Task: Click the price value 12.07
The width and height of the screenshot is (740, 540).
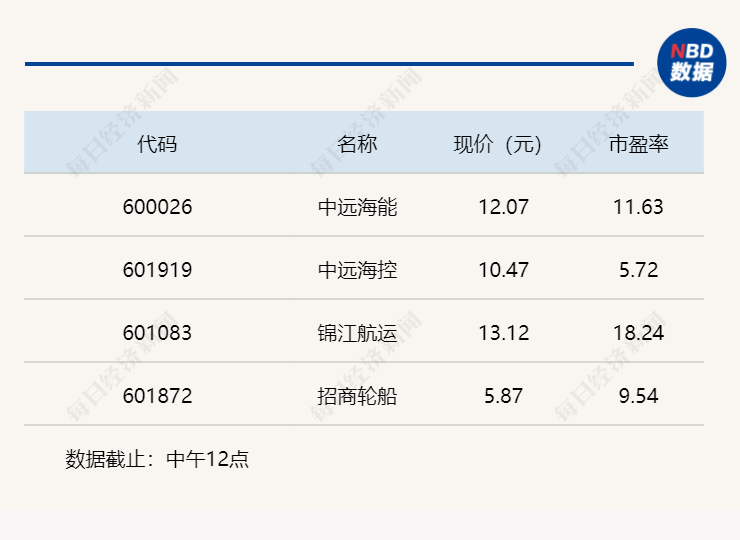Action: [x=504, y=207]
